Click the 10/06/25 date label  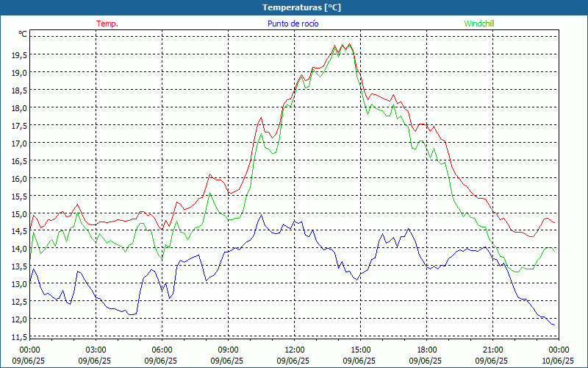558,361
